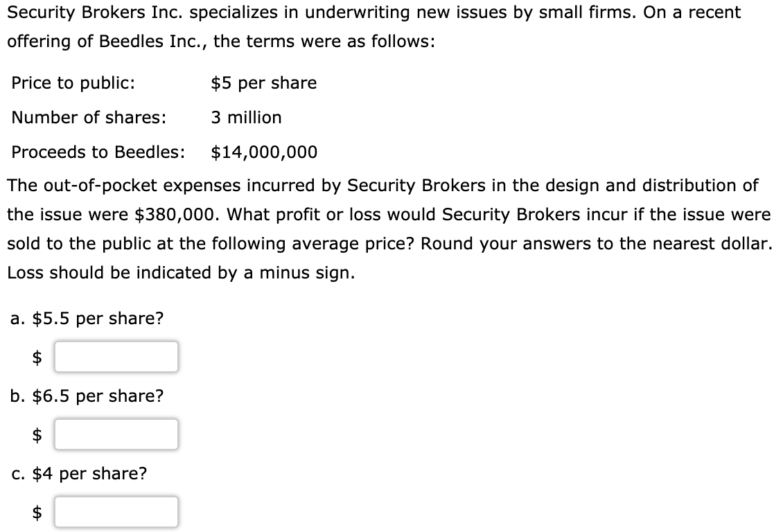Select the dollar sign next to part b's box
783x532 pixels.
[x=36, y=434]
